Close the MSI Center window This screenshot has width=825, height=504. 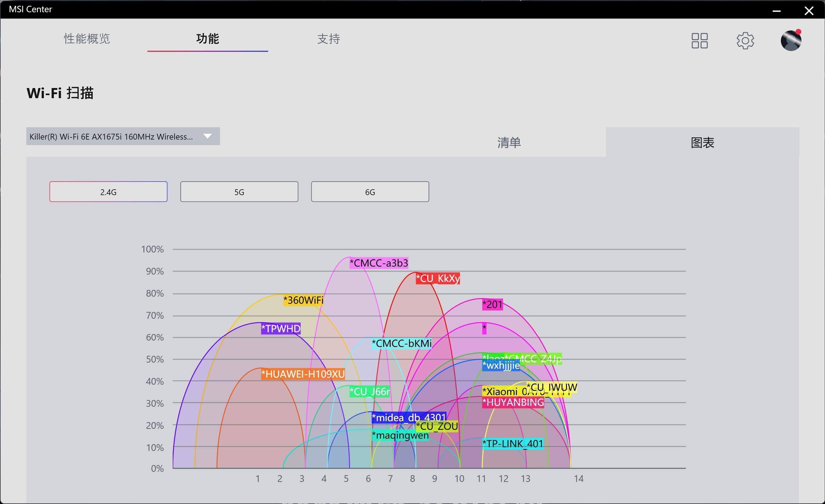pos(809,11)
